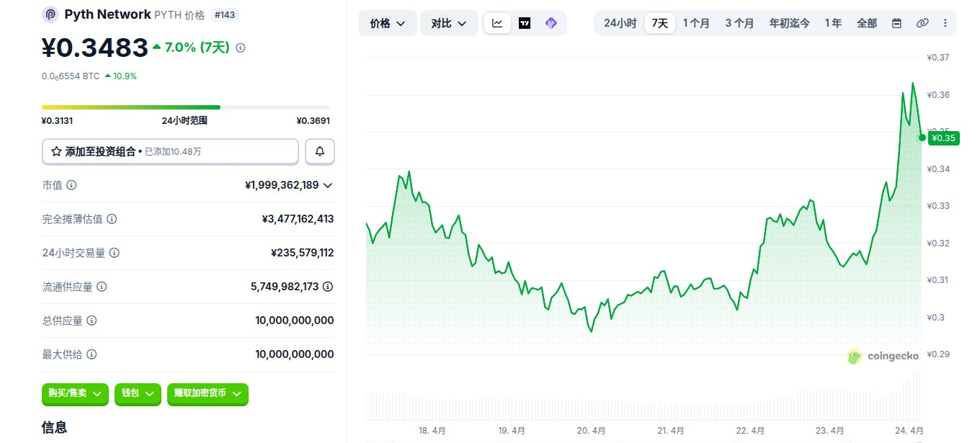
Task: Click the 信息 section heading
Action: tap(55, 427)
